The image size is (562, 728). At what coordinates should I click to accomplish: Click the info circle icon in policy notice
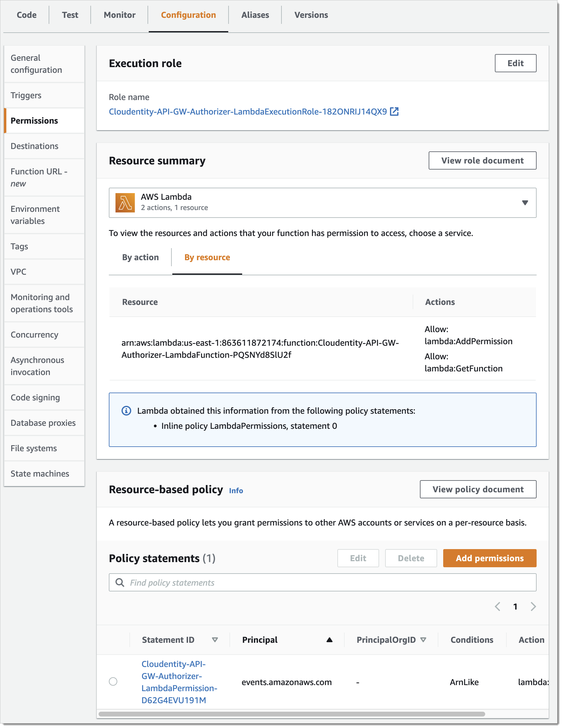[126, 411]
